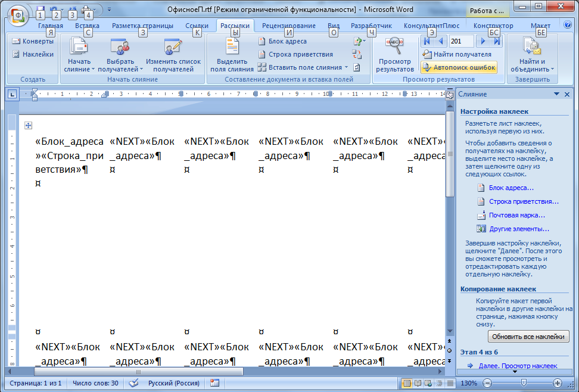579x392 pixels.
Task: Click the Match Fields icon in ribbon
Action: tap(357, 54)
